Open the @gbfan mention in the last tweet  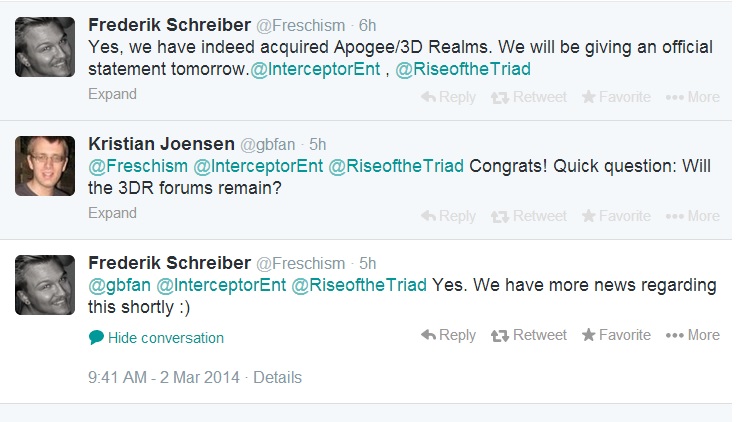click(119, 286)
